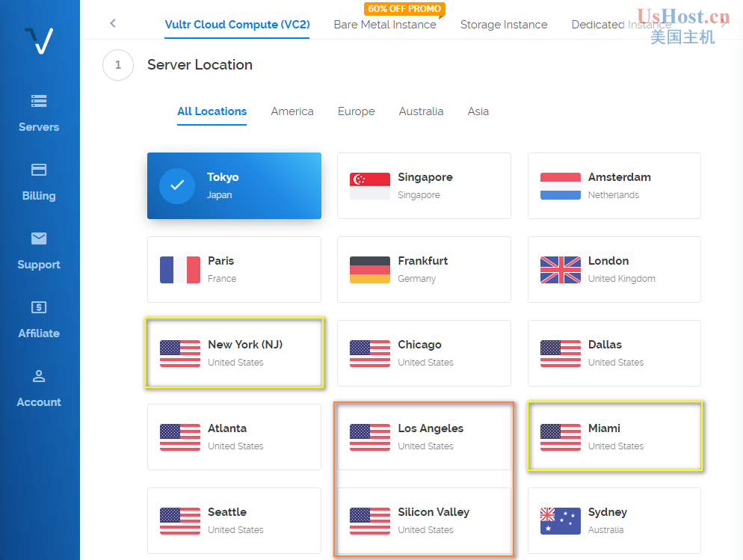Open the Servers label link

coord(39,127)
